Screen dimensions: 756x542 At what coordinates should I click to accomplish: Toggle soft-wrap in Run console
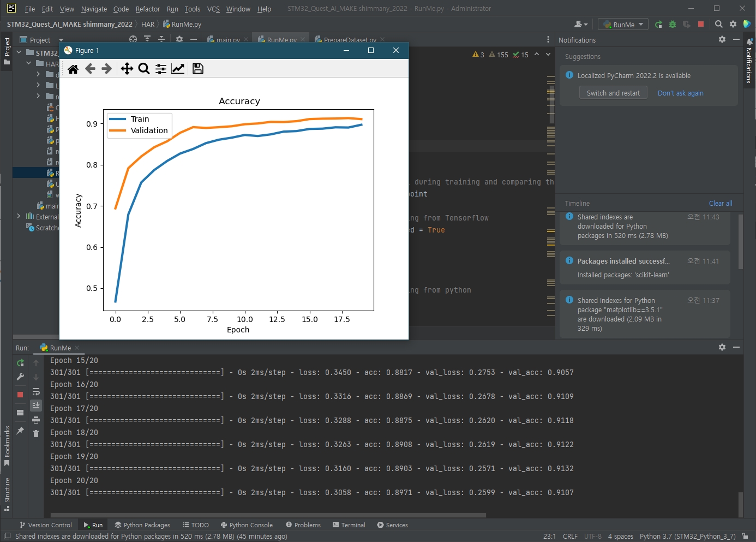[x=36, y=391]
